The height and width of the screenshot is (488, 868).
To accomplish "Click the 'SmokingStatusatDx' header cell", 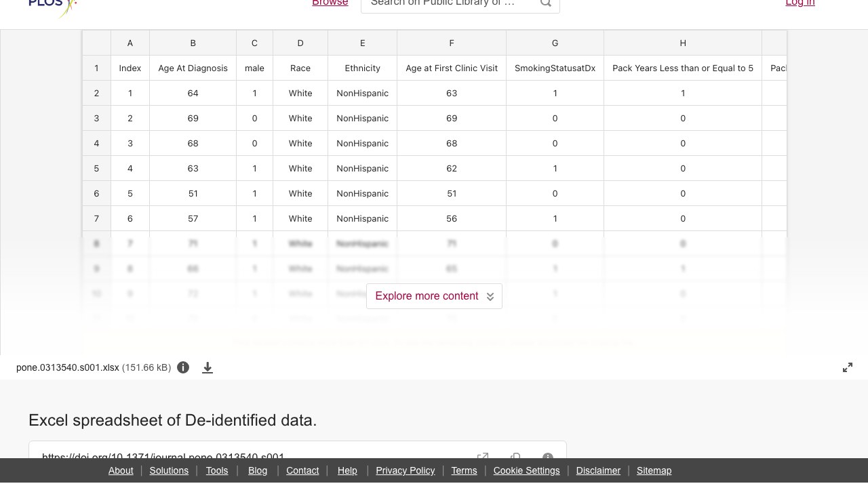I will 555,68.
